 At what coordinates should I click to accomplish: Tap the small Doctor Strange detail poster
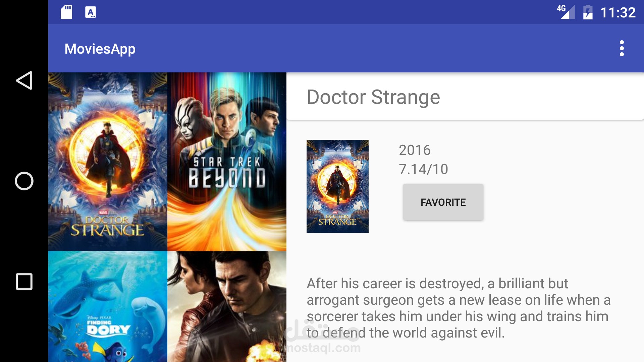coord(337,186)
